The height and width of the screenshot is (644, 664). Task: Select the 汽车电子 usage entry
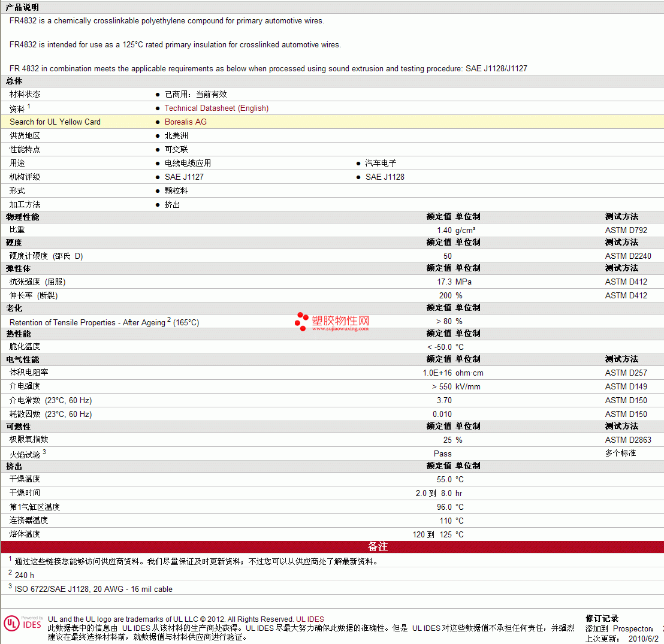(381, 164)
